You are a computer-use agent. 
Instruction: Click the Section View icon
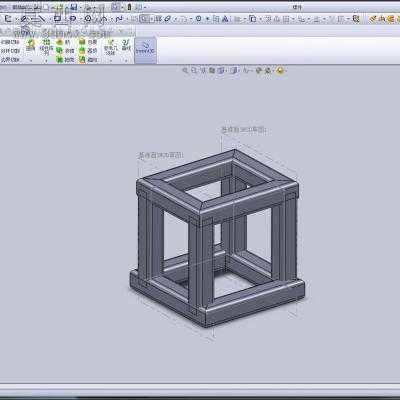pos(211,70)
